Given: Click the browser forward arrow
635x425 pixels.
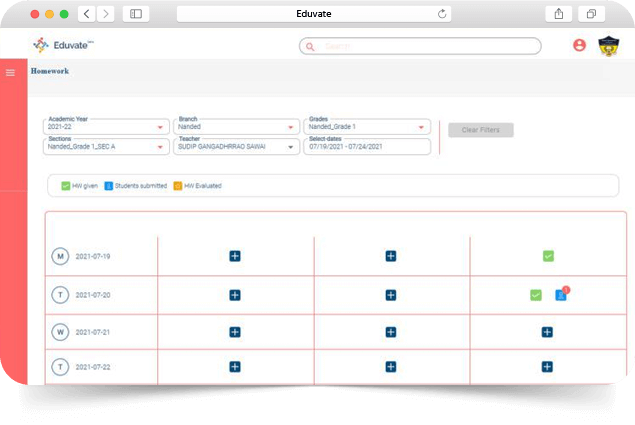Looking at the screenshot, I should click(106, 14).
